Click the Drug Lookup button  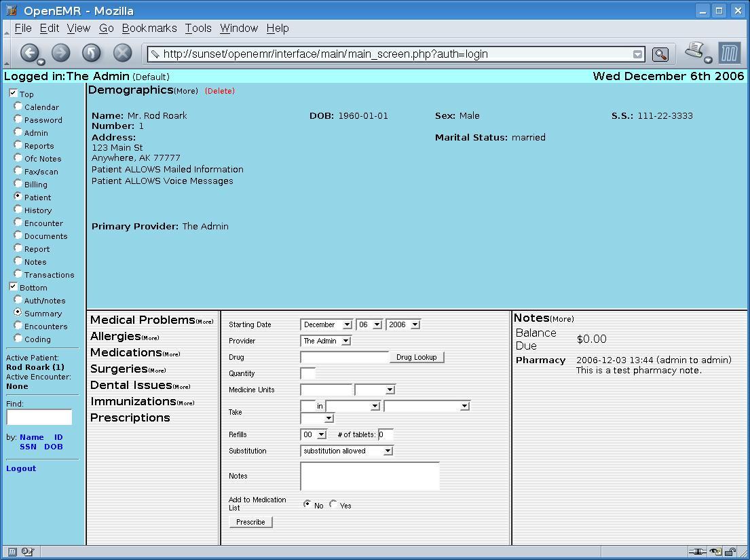point(416,356)
